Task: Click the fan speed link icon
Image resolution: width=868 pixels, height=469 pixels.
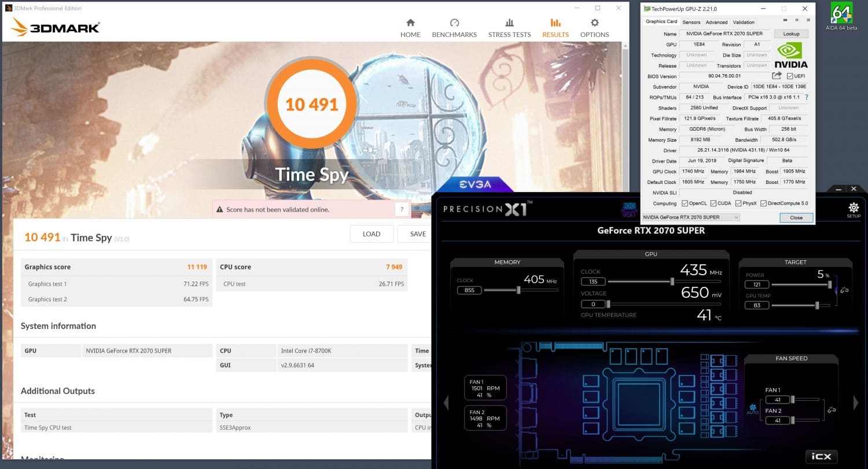Action: [x=832, y=410]
